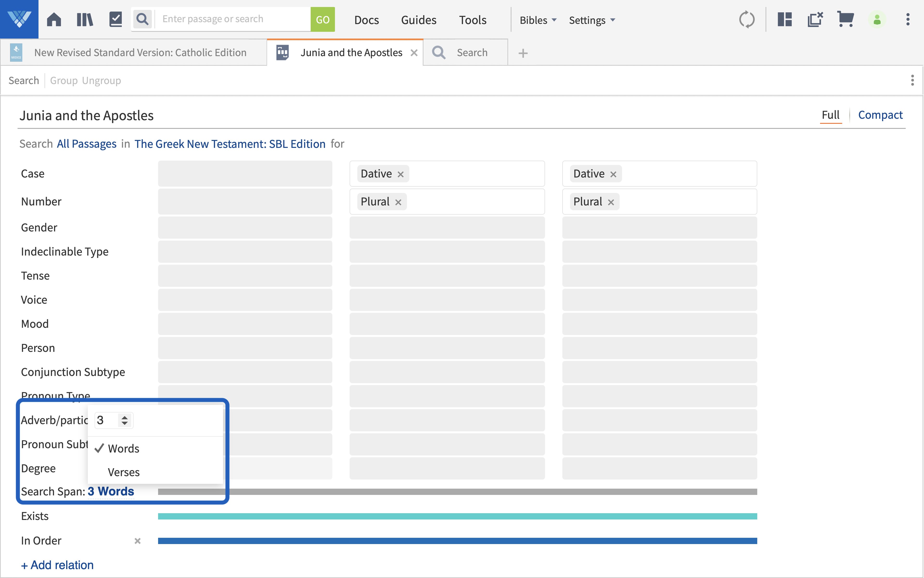Remove Plural from second column Number
Screen dimensions: 924x578
tap(398, 202)
